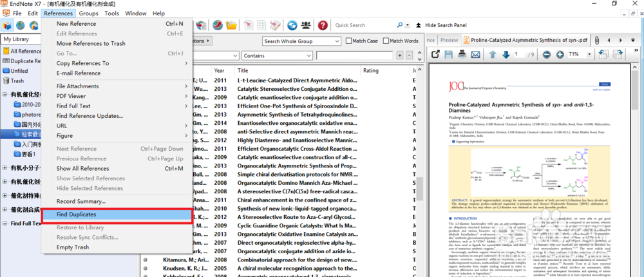Image resolution: width=644 pixels, height=277 pixels.
Task: Collapse the Find Full Text group set
Action: click(x=5, y=224)
